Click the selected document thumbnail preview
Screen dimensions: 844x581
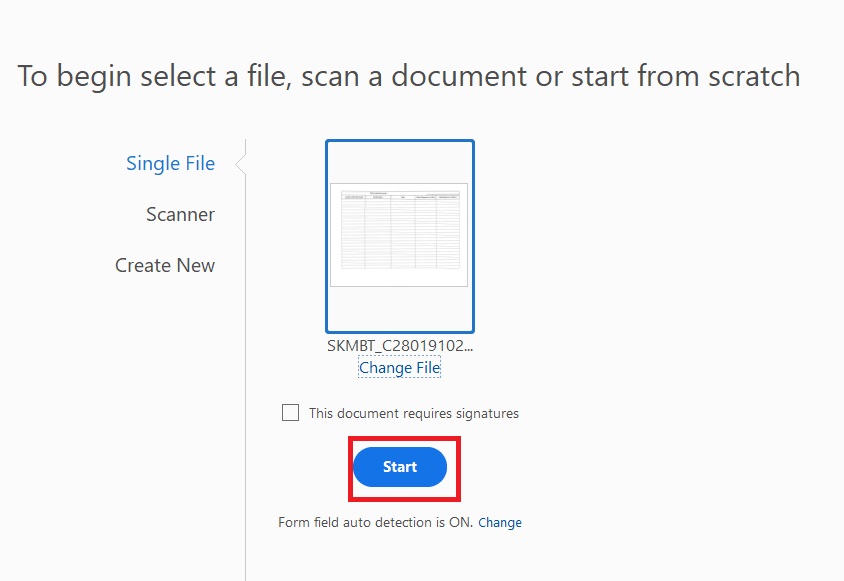pyautogui.click(x=399, y=236)
